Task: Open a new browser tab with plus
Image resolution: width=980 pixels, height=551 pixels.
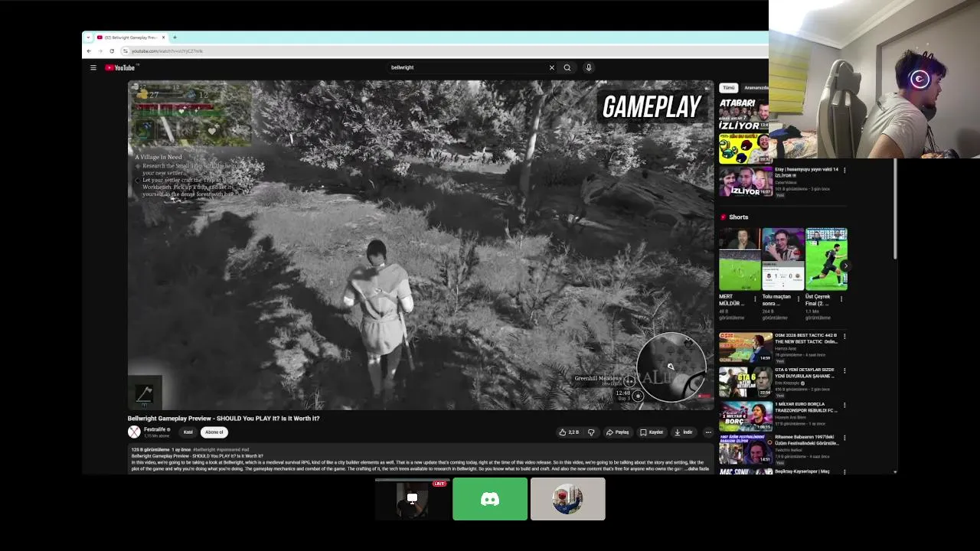Action: (x=175, y=37)
